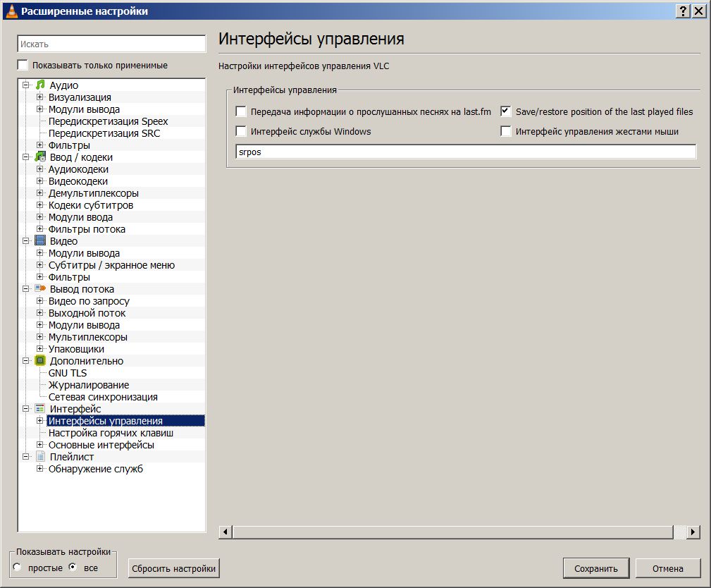Image resolution: width=711 pixels, height=588 pixels.
Task: Focus the Искать search field
Action: coord(111,44)
